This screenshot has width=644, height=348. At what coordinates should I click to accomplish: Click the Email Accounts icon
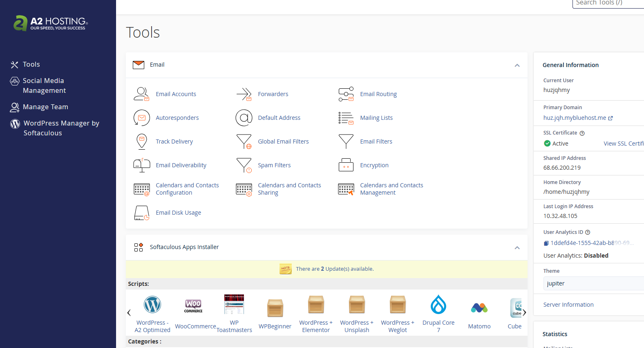click(x=141, y=94)
